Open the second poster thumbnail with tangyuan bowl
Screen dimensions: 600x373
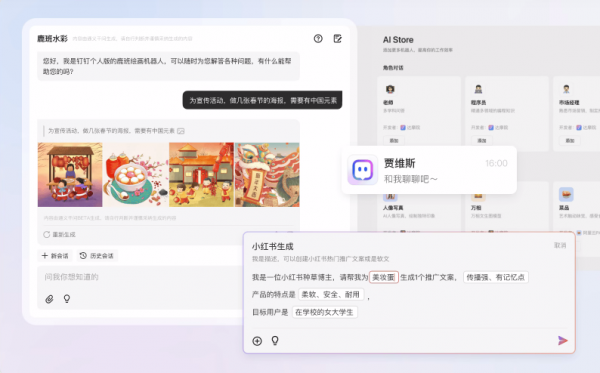(136, 174)
